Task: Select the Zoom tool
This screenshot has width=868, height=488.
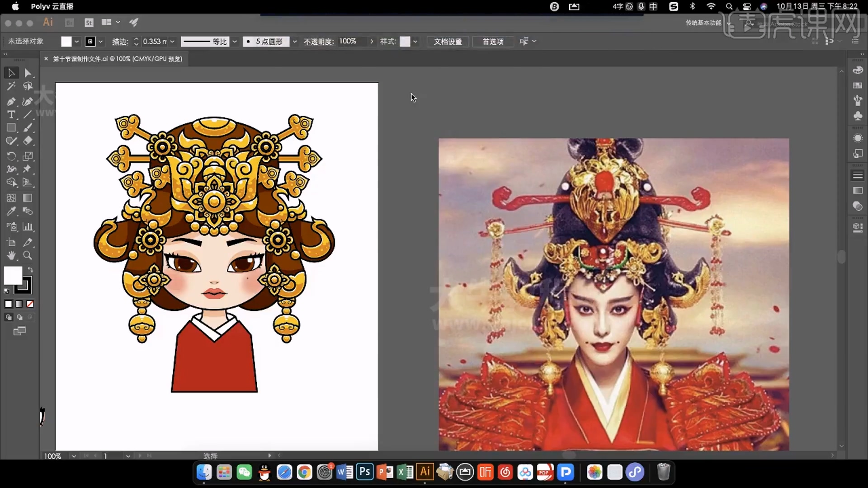Action: point(28,255)
